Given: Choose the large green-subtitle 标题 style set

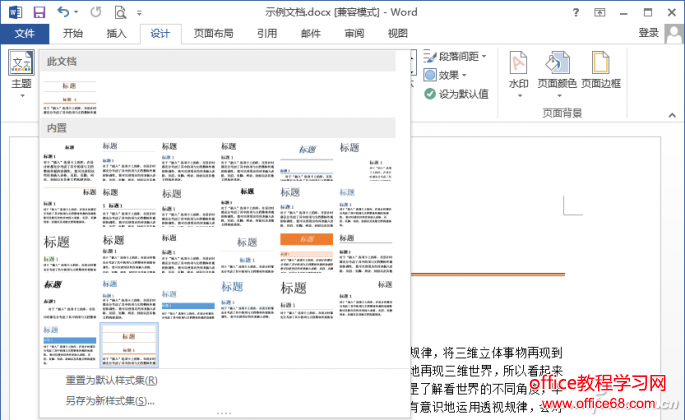Looking at the screenshot, I should (70, 253).
